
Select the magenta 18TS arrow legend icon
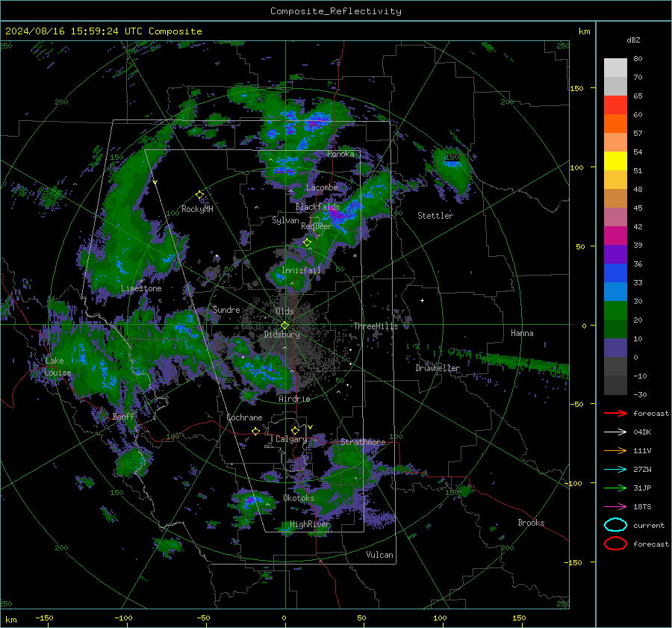(x=615, y=507)
